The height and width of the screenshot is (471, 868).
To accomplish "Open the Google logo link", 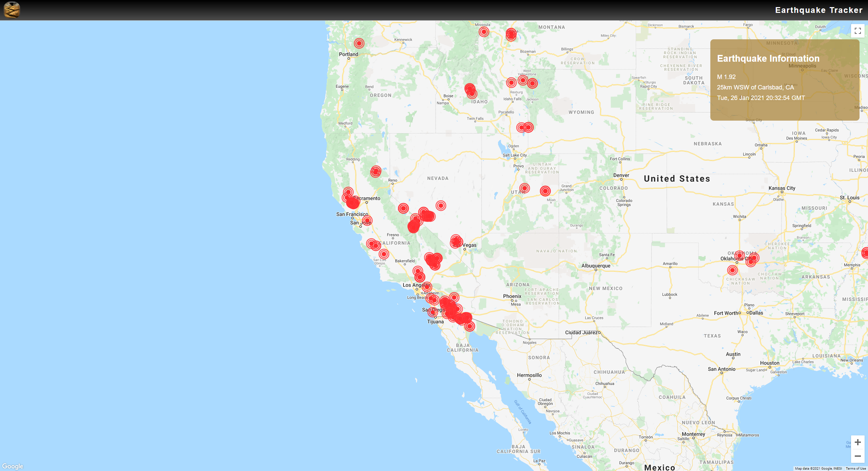I will tap(13, 466).
